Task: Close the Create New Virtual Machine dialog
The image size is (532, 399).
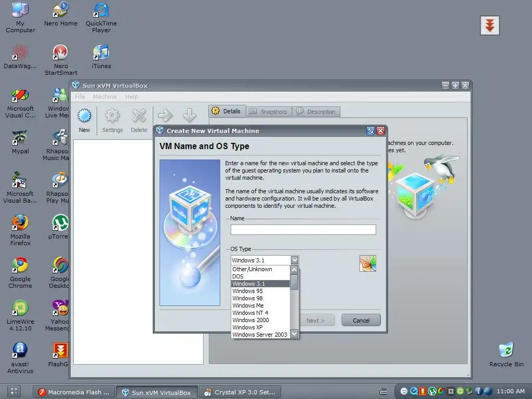Action: (381, 130)
